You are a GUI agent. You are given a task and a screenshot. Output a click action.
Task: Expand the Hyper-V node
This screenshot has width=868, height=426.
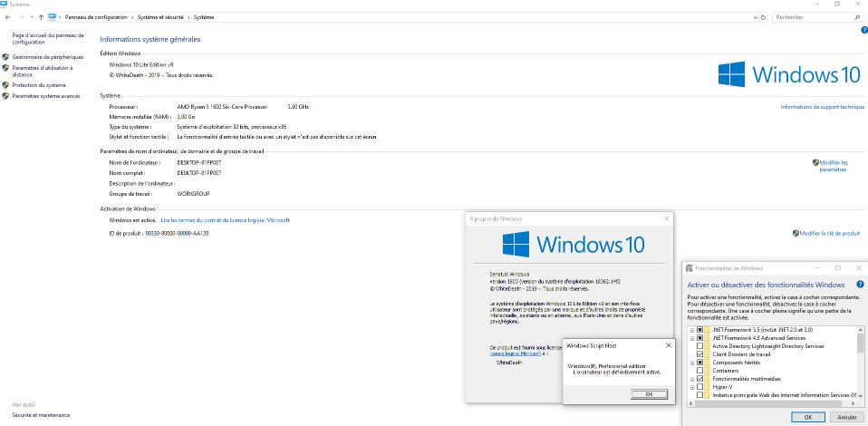click(692, 387)
